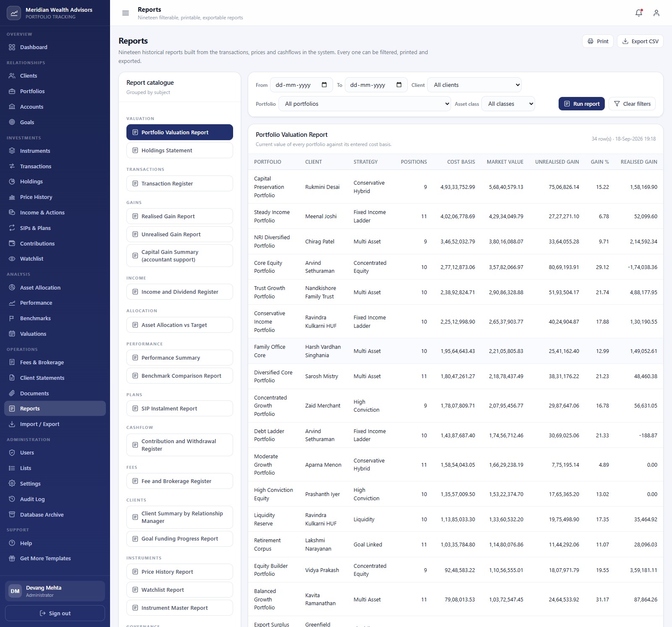Screen dimensions: 672x627
Task: Click the Contributions wallet icon
Action: tap(12, 244)
